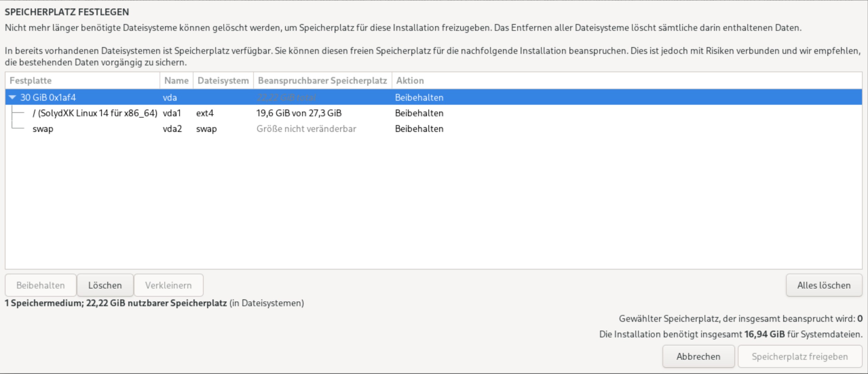Click the Name column header
The height and width of the screenshot is (374, 868).
click(176, 80)
